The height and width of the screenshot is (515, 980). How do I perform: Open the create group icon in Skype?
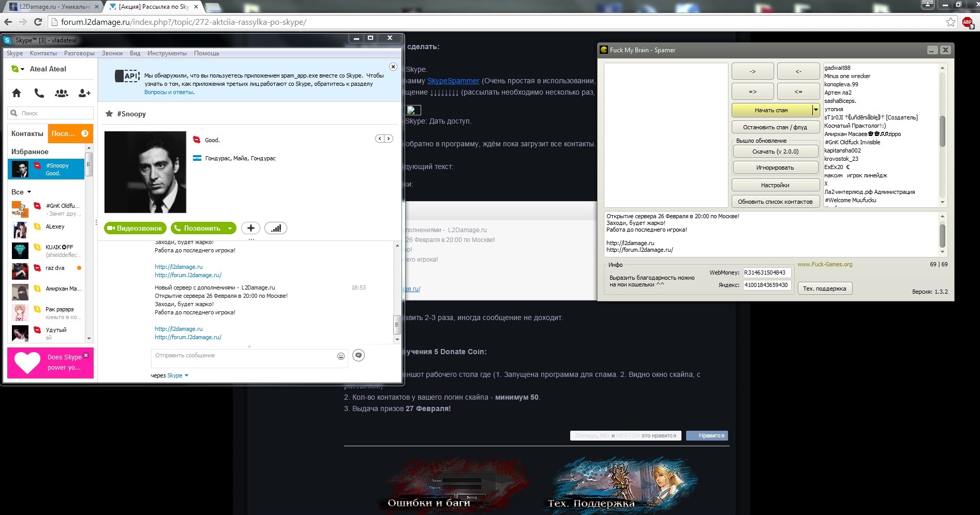(62, 93)
